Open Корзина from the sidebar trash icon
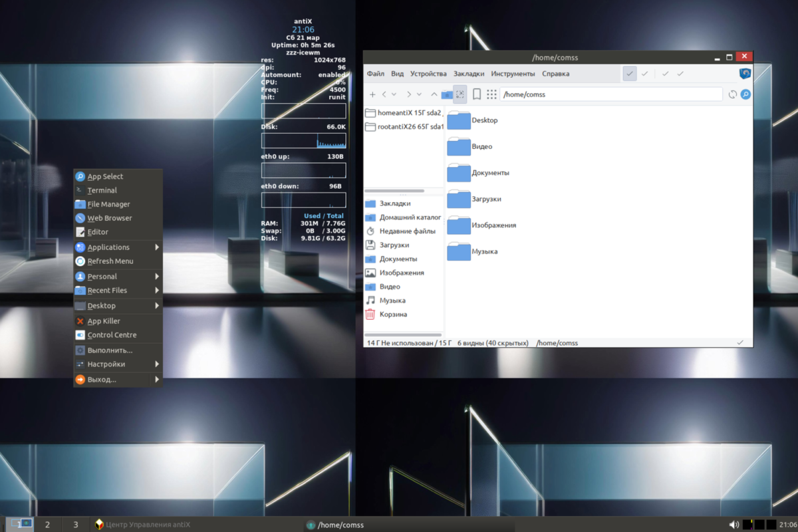This screenshot has height=532, width=798. 371,314
